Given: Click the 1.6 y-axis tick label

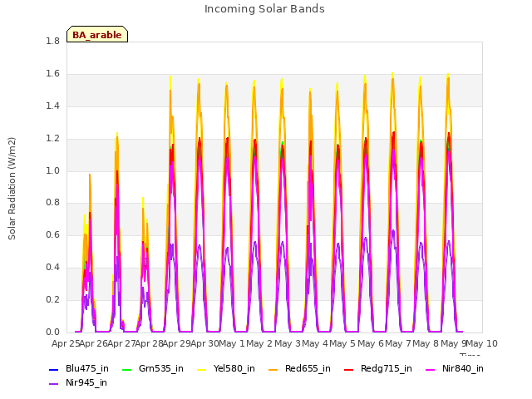Looking at the screenshot, I should pyautogui.click(x=52, y=74).
